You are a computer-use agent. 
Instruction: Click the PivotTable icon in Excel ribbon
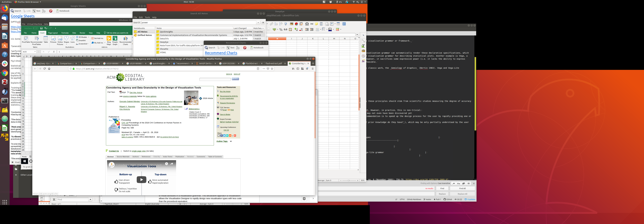point(26,39)
